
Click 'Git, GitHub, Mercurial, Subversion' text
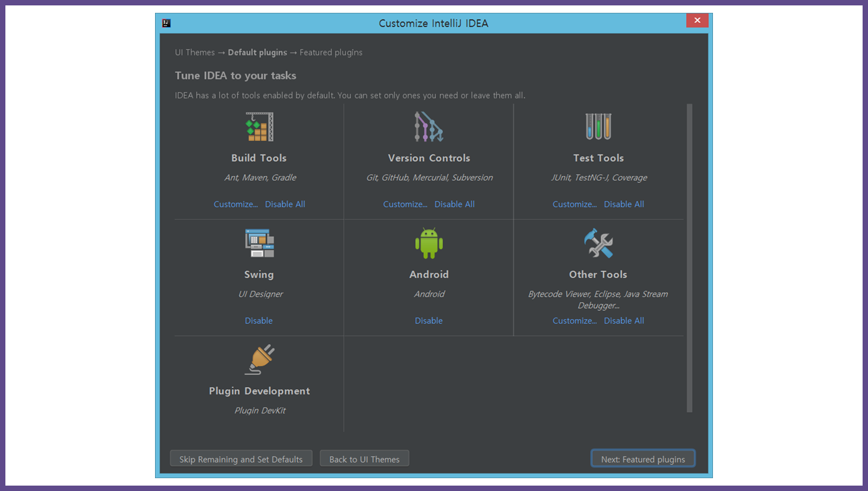(429, 178)
